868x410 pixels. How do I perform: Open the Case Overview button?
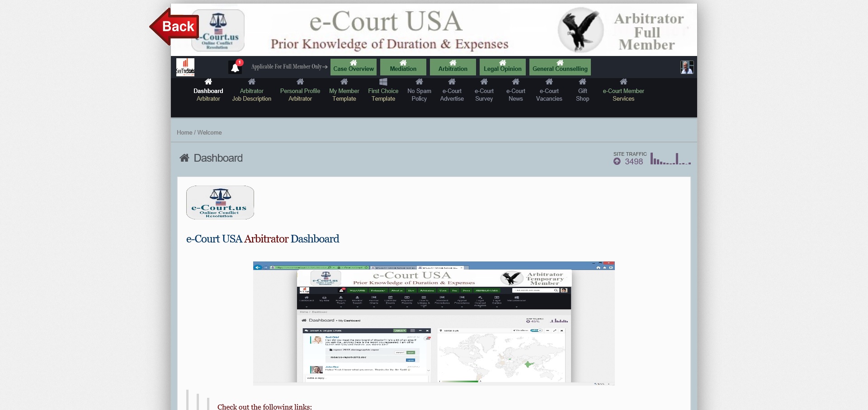354,67
